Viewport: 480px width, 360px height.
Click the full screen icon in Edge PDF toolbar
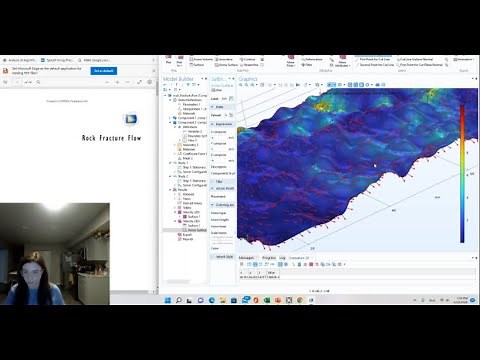click(139, 82)
